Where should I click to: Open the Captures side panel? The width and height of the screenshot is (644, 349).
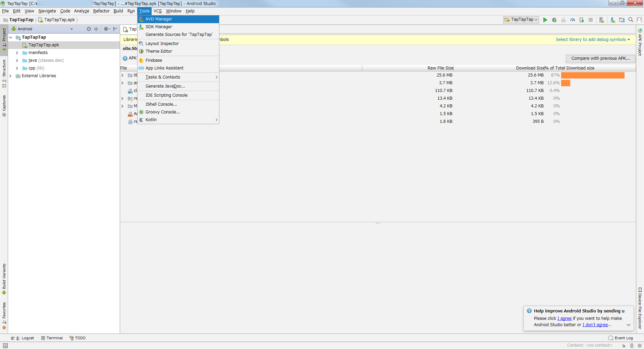coord(4,106)
